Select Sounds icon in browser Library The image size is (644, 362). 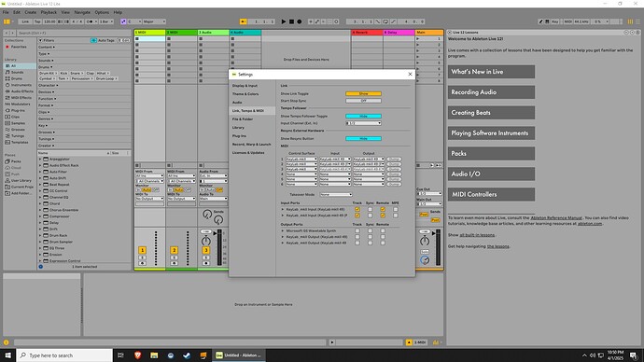7,72
